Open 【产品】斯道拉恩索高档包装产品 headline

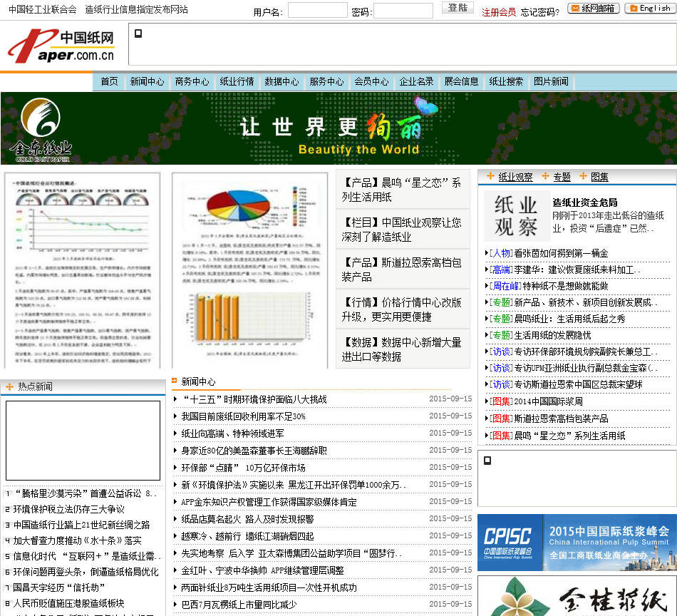[x=403, y=269]
